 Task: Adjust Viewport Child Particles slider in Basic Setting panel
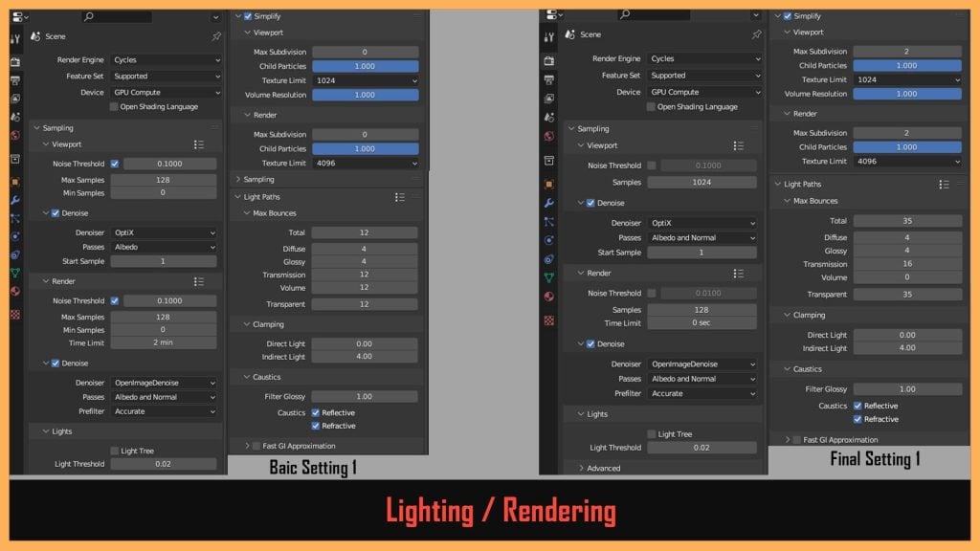[366, 66]
